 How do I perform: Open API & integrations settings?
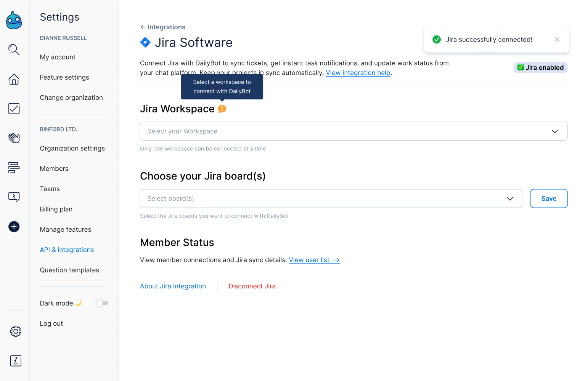point(67,250)
